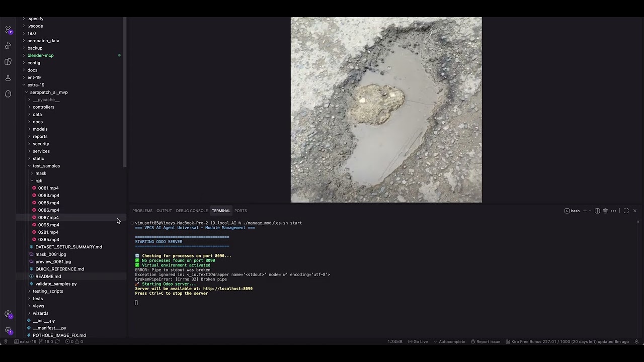Open the Kiro Free Bonus usage status
The width and height of the screenshot is (644, 362).
coord(567,341)
